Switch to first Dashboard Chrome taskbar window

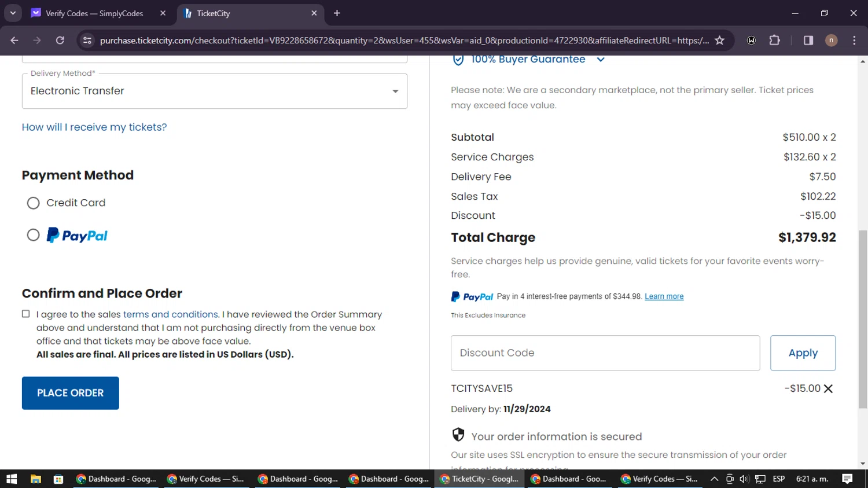[116, 479]
